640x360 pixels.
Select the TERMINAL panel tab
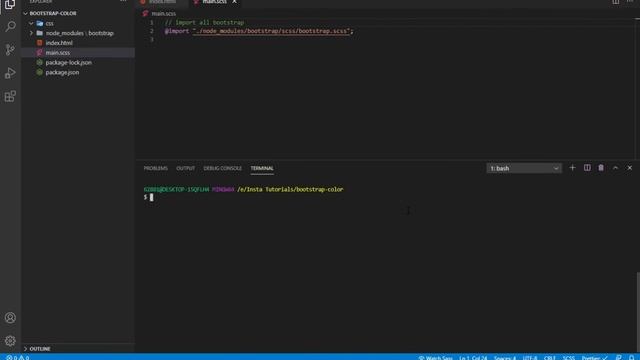262,168
